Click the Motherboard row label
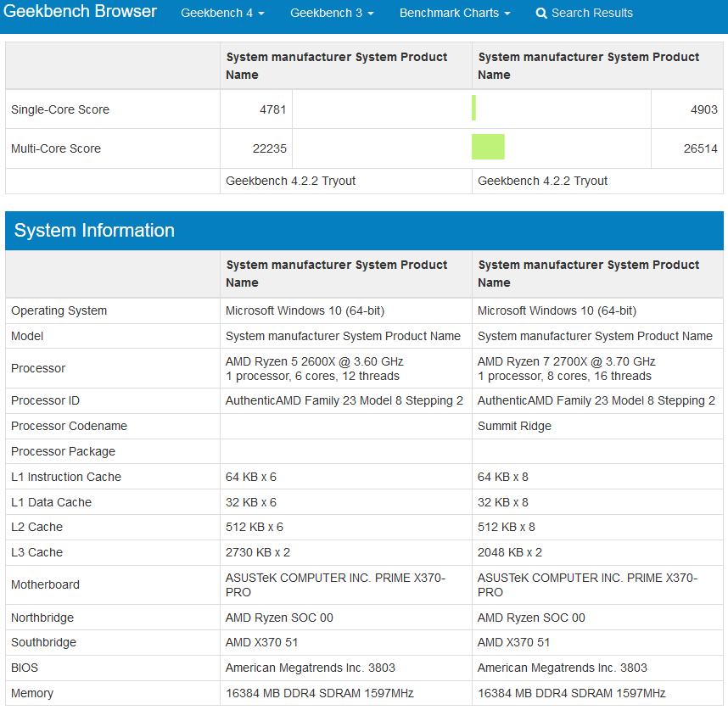728x710 pixels. 45,584
